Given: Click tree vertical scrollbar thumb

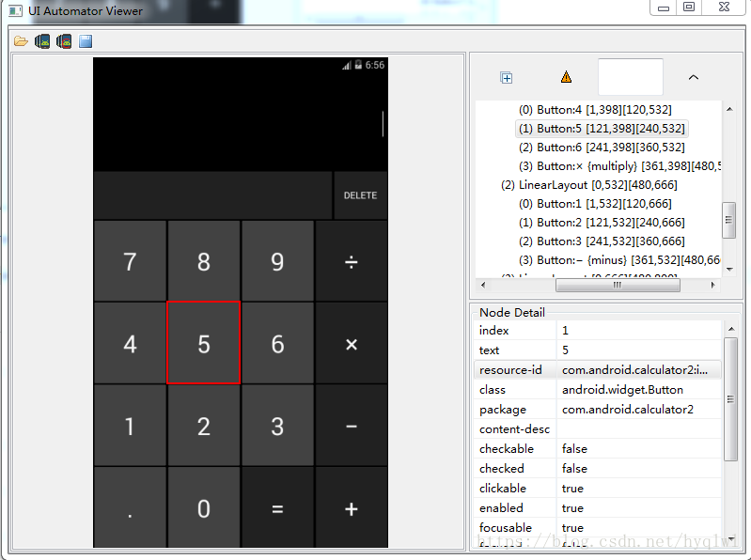Looking at the screenshot, I should tap(729, 220).
